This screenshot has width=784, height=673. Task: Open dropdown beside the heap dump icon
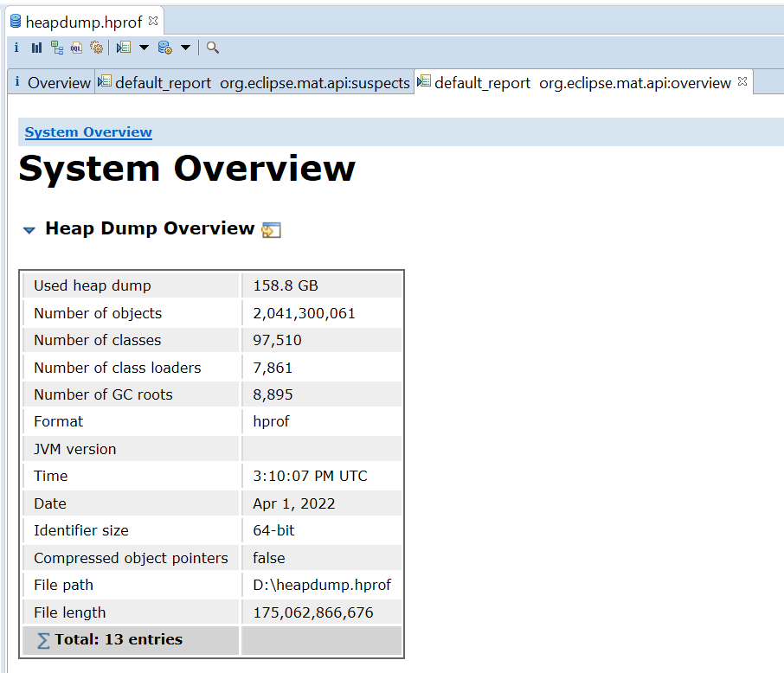pos(184,48)
